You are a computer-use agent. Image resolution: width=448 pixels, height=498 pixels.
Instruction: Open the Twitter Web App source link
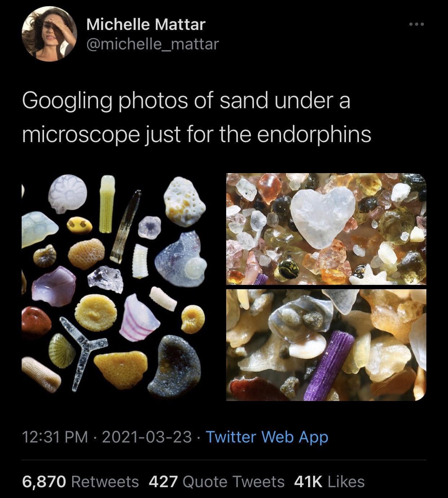[267, 437]
